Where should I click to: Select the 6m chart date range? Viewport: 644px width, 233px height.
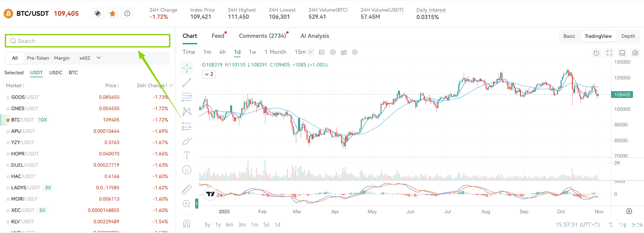point(229,225)
